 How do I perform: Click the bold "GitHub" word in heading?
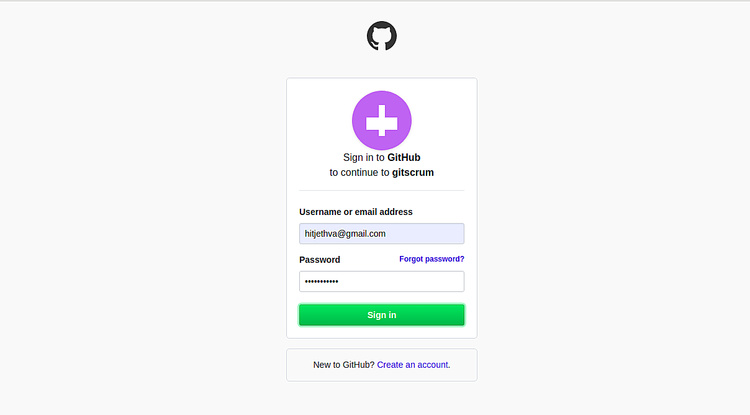[x=404, y=157]
